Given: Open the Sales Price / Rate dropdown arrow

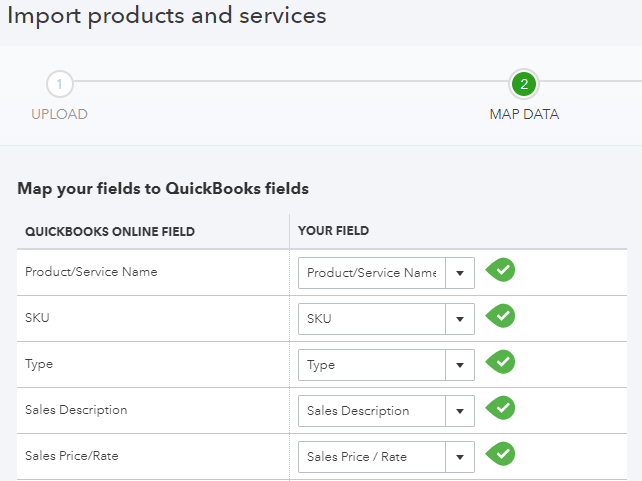Looking at the screenshot, I should pyautogui.click(x=460, y=457).
